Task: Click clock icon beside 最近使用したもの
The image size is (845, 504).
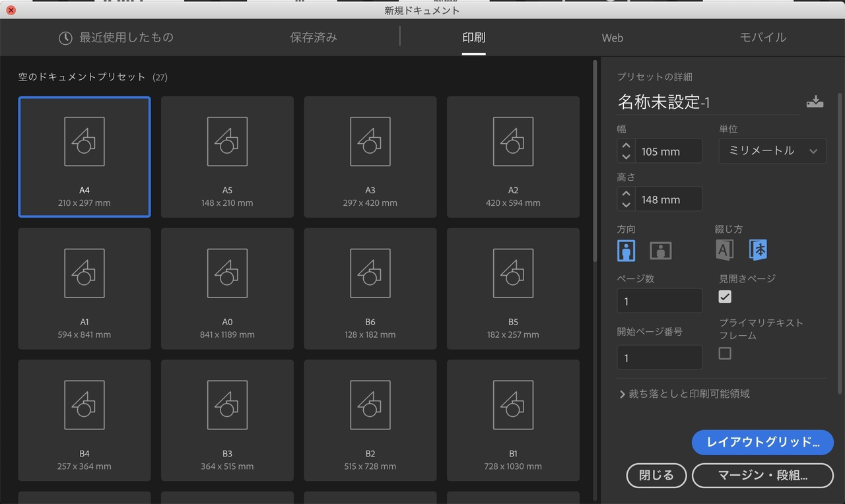Action: 65,38
